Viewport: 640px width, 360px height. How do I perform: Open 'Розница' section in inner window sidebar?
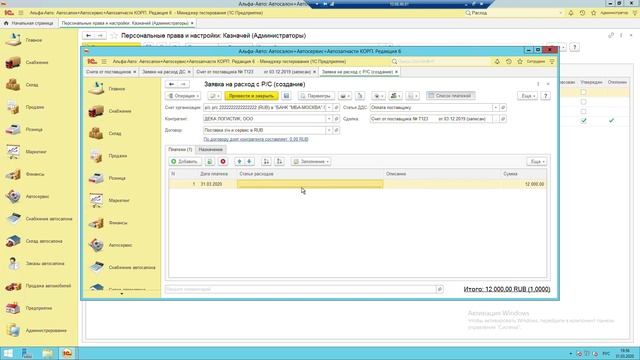117,178
